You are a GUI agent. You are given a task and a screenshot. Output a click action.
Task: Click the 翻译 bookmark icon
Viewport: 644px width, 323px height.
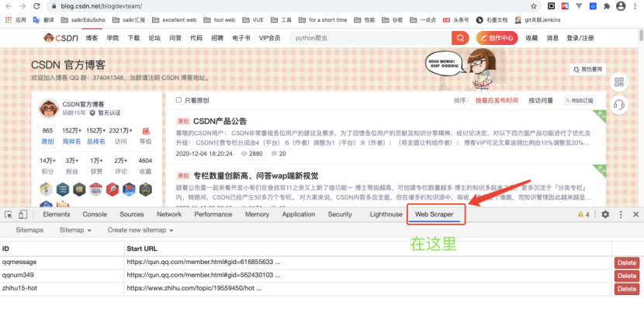pyautogui.click(x=36, y=19)
